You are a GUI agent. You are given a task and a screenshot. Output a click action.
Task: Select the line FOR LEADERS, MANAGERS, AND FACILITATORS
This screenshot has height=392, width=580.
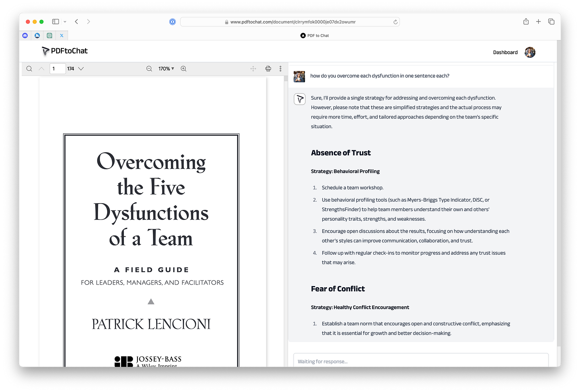(152, 282)
